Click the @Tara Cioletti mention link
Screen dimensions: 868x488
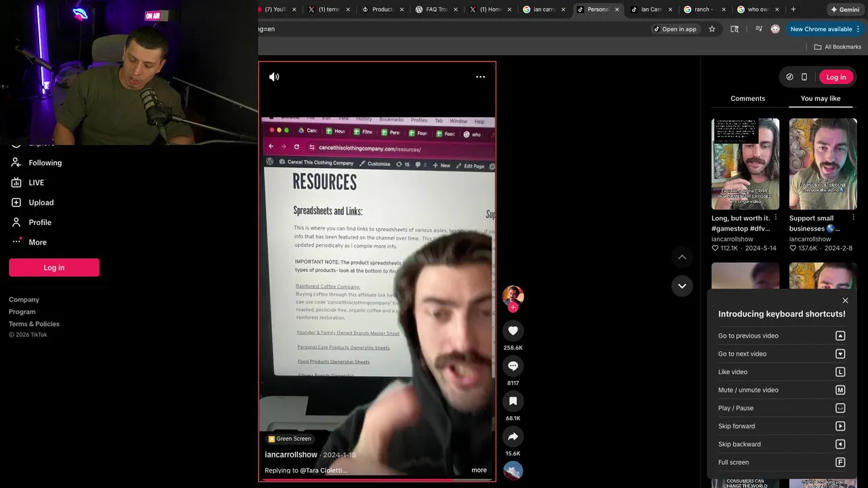(323, 470)
